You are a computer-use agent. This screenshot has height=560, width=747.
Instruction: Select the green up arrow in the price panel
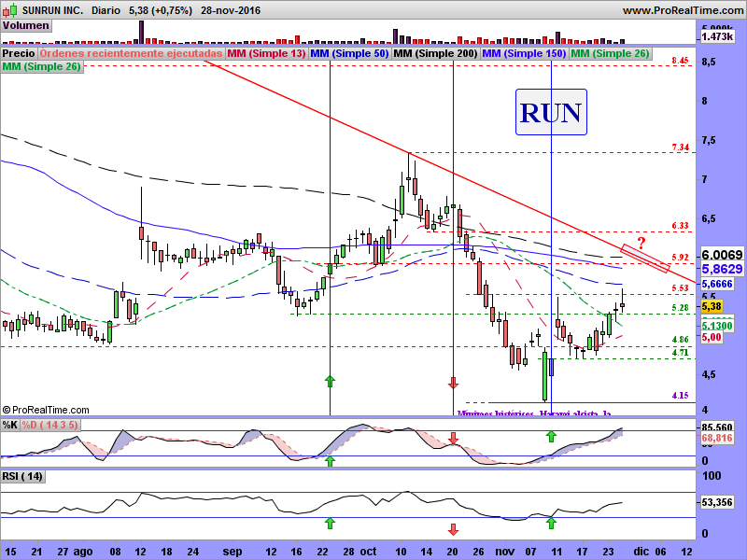tap(330, 381)
